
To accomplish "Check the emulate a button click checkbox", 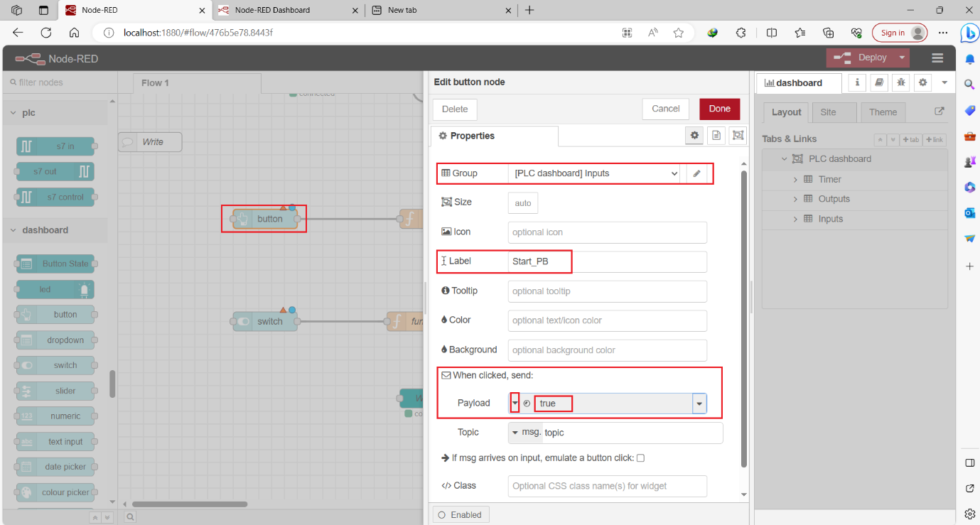I will 640,458.
